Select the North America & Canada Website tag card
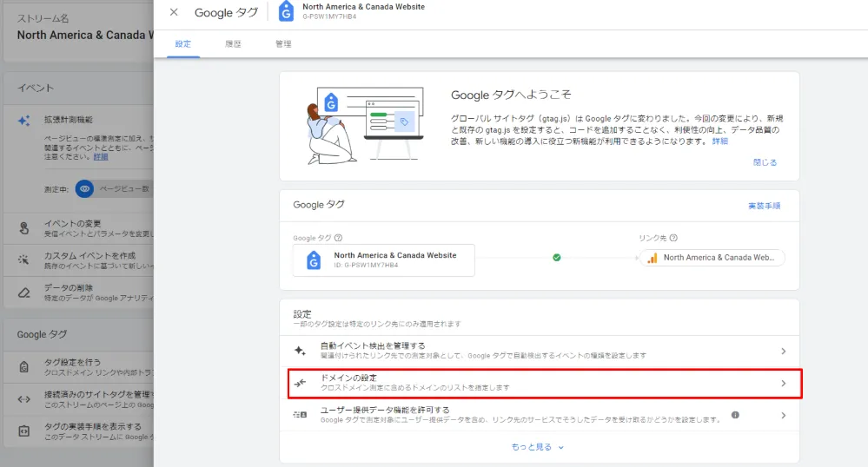This screenshot has height=467, width=868. coord(383,260)
